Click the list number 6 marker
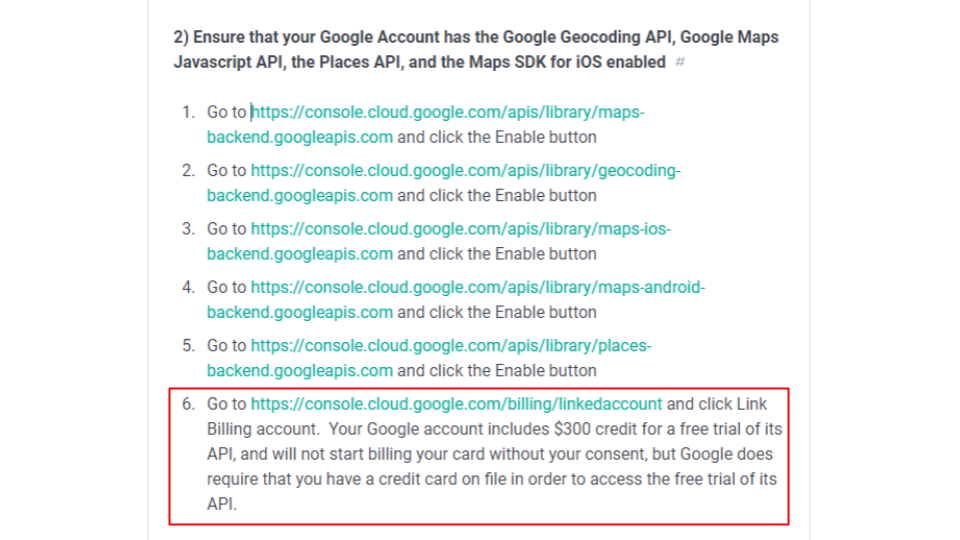The height and width of the screenshot is (540, 960). tap(188, 404)
